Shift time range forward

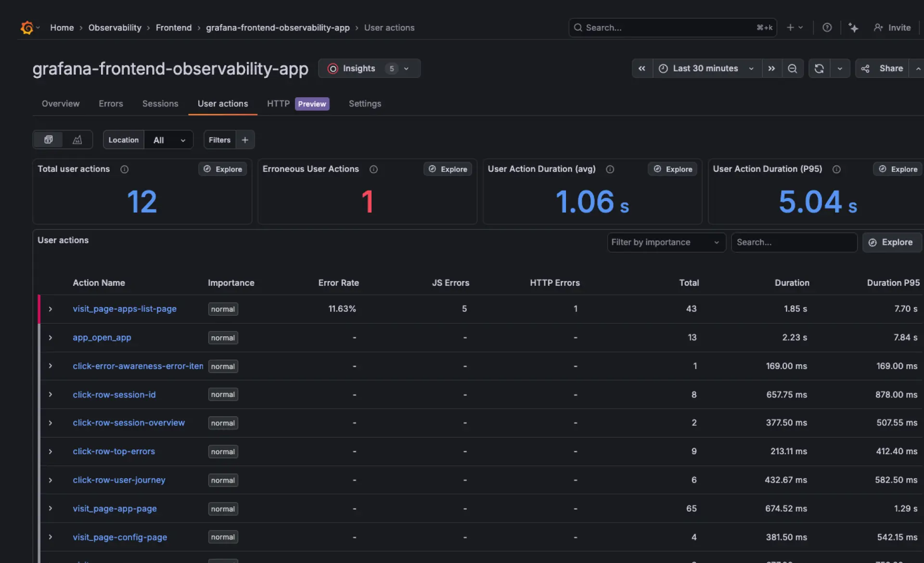(x=771, y=68)
